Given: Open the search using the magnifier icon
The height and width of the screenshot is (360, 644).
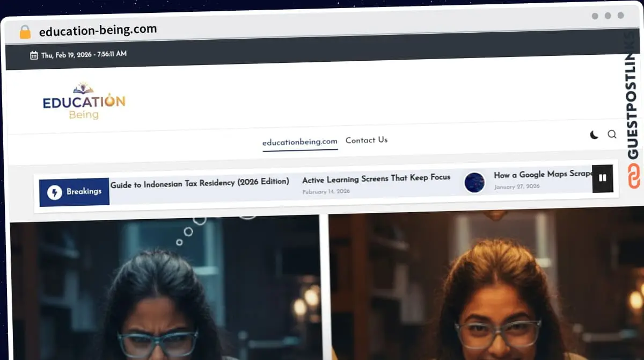Looking at the screenshot, I should pos(612,134).
